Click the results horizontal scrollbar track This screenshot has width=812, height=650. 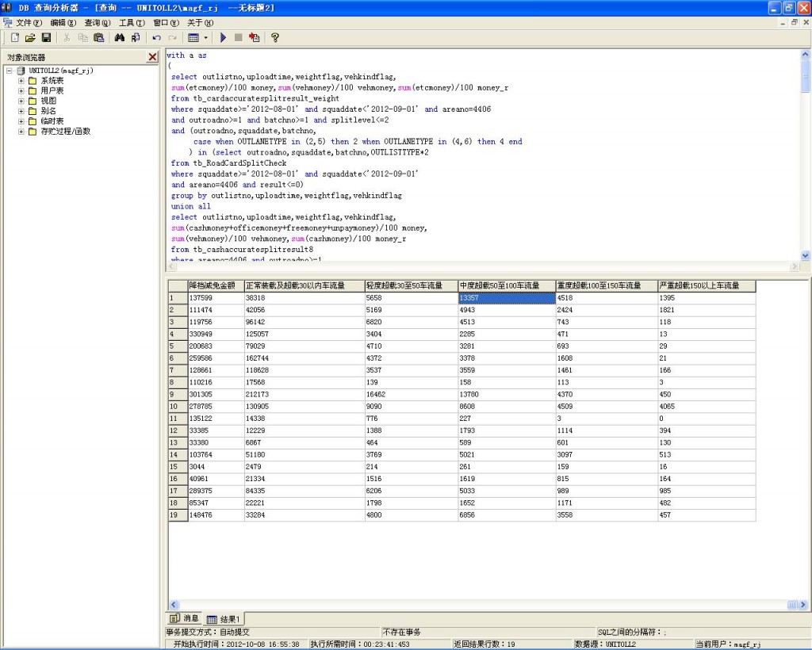point(476,605)
